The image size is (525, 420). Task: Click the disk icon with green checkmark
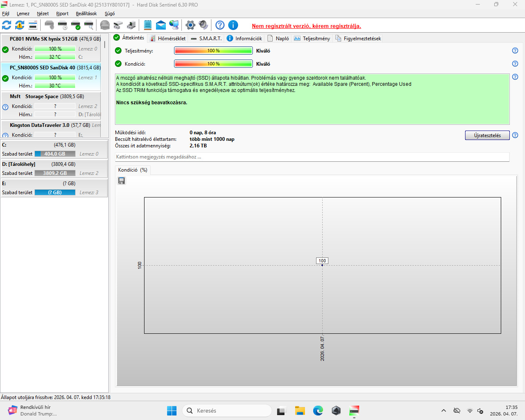click(76, 25)
